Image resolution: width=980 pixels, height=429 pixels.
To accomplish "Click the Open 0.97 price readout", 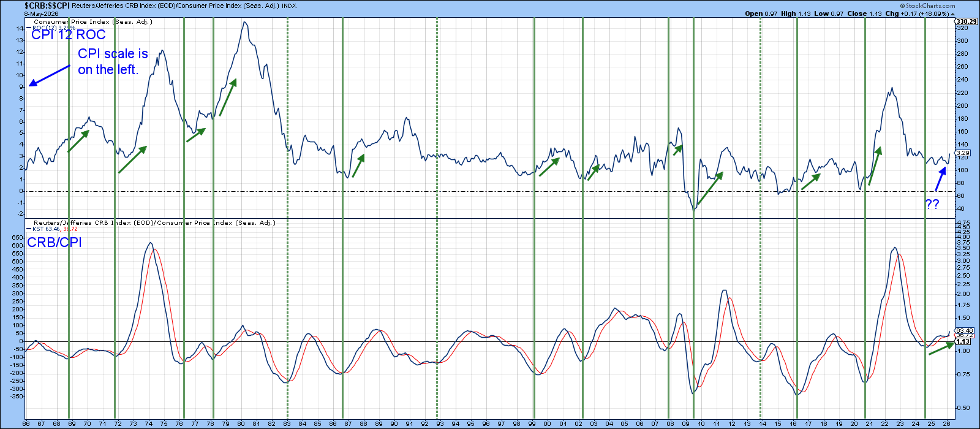I will [x=761, y=13].
